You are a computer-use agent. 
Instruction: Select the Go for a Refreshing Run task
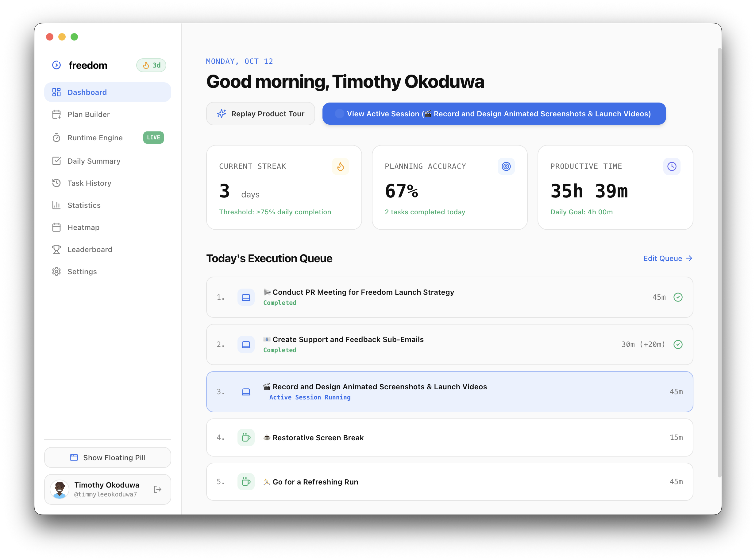(449, 482)
